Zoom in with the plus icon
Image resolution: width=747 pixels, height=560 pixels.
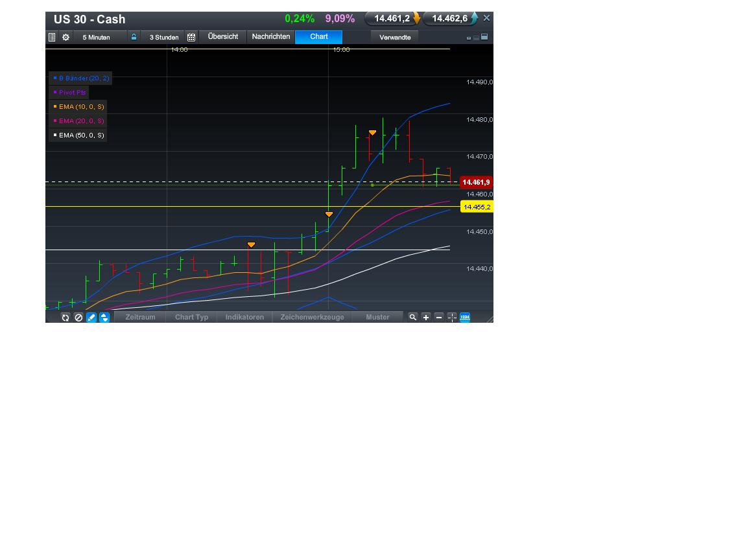coord(426,317)
